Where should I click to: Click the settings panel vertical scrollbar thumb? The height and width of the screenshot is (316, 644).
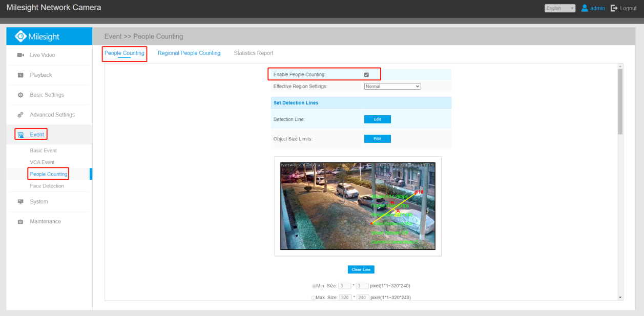point(620,101)
